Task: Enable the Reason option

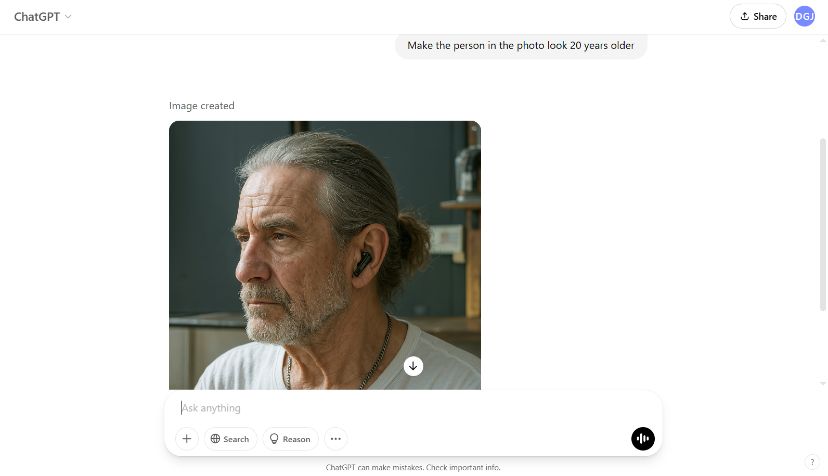Action: point(290,439)
